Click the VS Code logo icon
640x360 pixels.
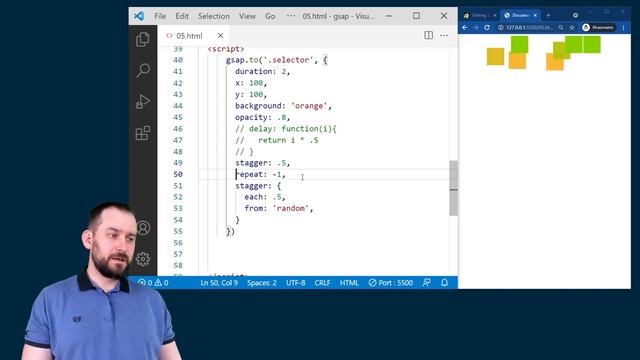tap(139, 16)
